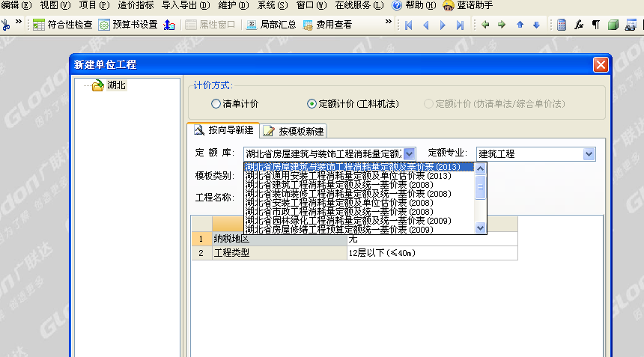Choose 湖北省建筑工程消耗量定额及统一基价表 (2008)

(x=359, y=185)
